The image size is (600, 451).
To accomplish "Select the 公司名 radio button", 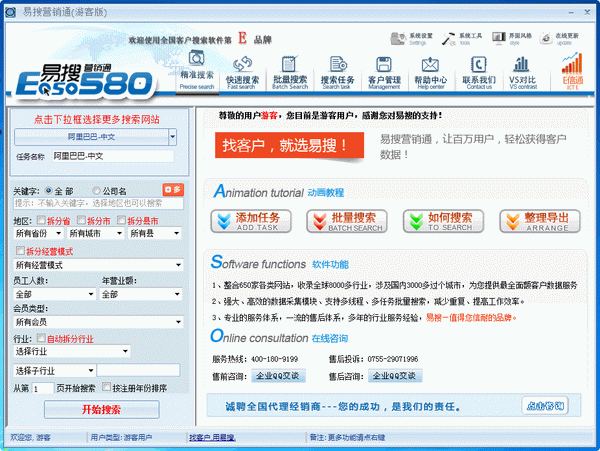I will (x=96, y=190).
